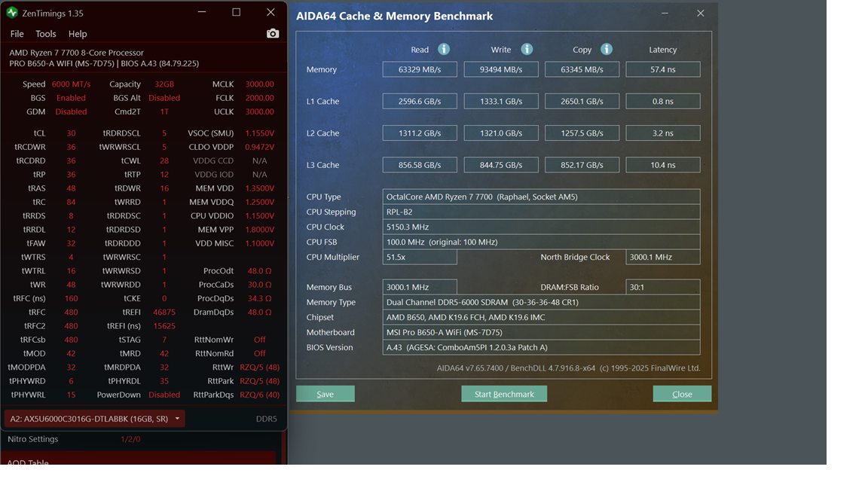Image resolution: width=868 pixels, height=488 pixels.
Task: Click the CPU FSB field 100.0 MHz
Action: pos(541,242)
